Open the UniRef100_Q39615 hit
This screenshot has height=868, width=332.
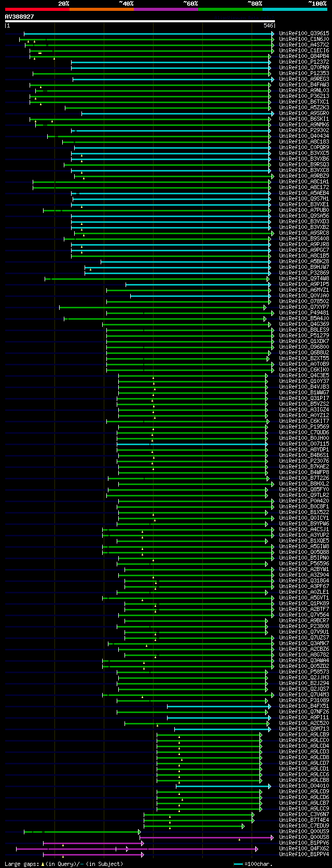click(304, 33)
